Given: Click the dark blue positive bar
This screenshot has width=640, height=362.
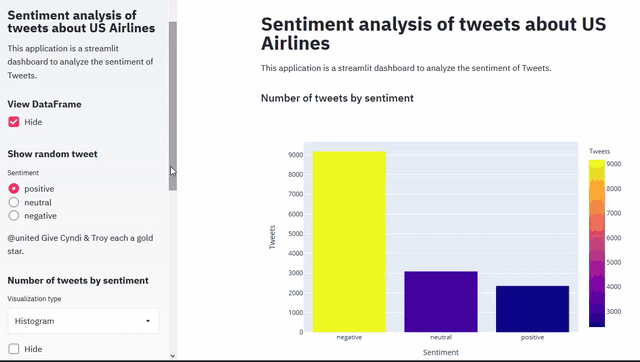Looking at the screenshot, I should click(532, 309).
